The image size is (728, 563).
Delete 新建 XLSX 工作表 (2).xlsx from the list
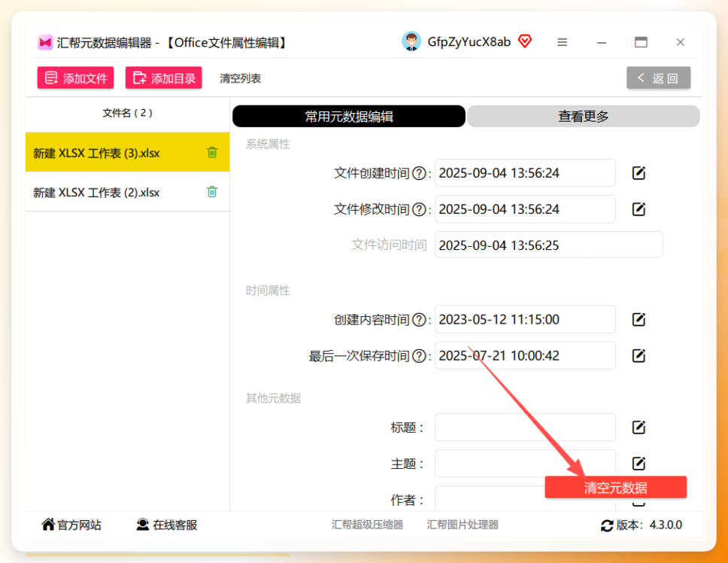pyautogui.click(x=212, y=192)
